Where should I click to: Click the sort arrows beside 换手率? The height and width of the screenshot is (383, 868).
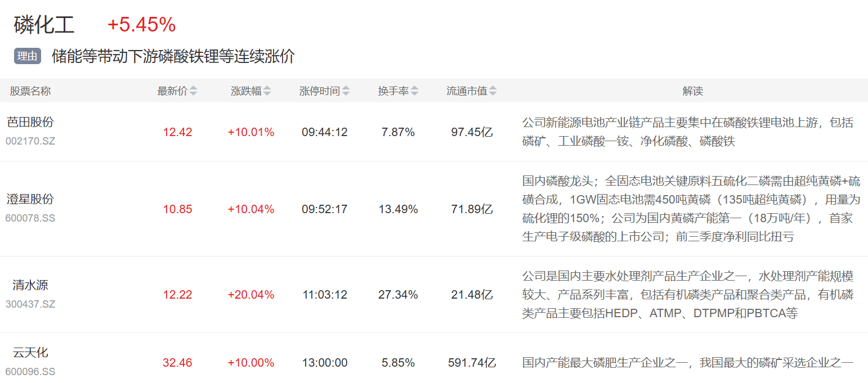point(415,91)
